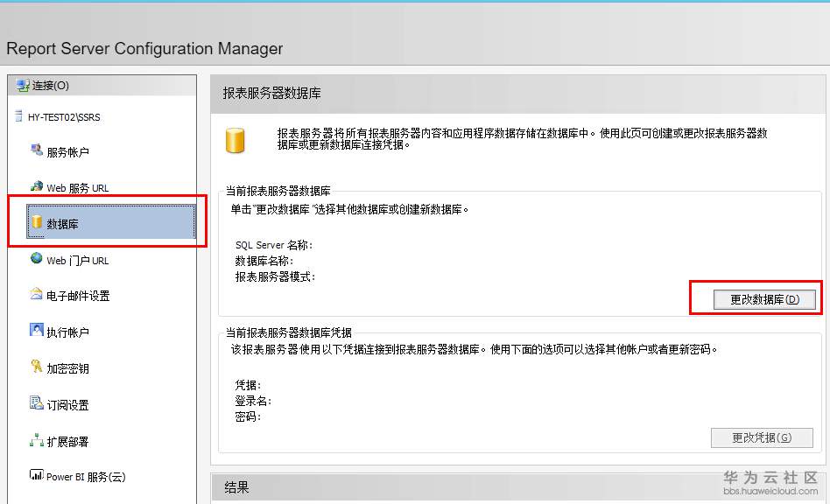Click the 登录名 label
Image resolution: width=830 pixels, height=504 pixels.
coord(253,401)
